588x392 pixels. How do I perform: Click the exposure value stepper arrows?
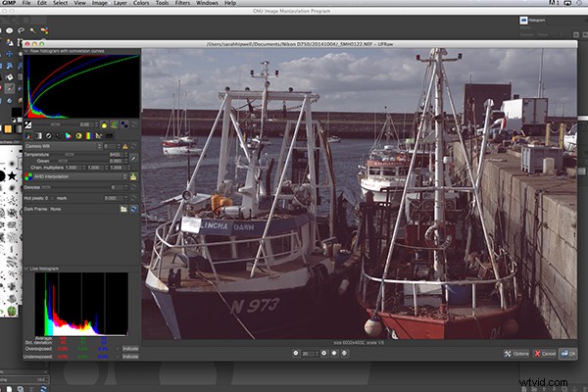pos(96,124)
